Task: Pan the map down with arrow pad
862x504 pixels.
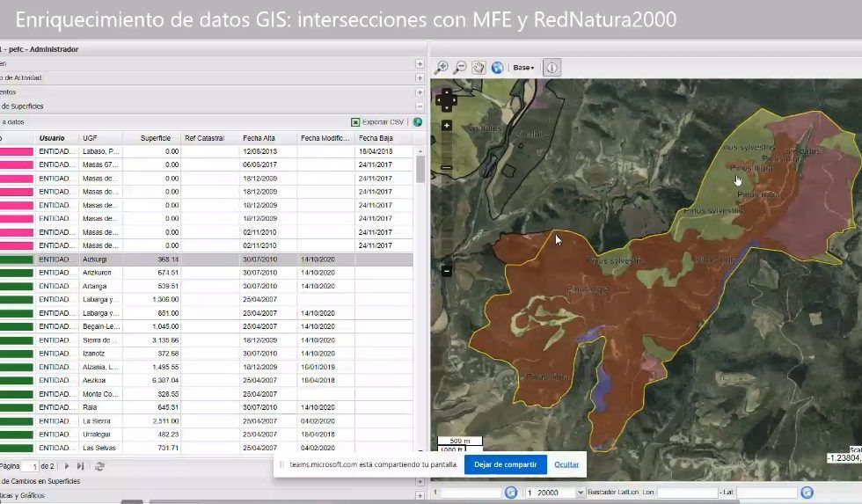Action: click(447, 108)
